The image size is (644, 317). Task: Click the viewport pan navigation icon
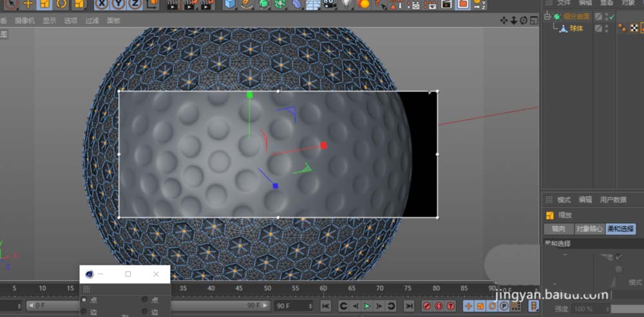pyautogui.click(x=504, y=20)
